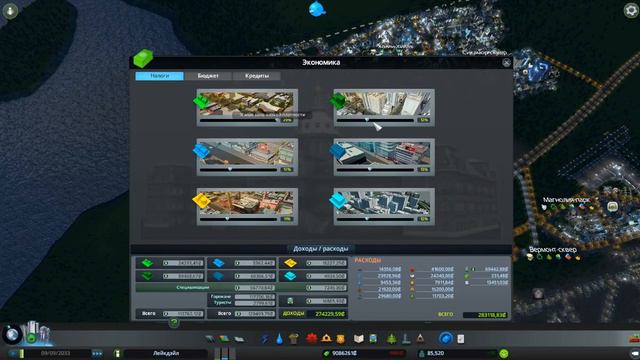Click the dark green high-density residential income icon
Viewport: 640px width, 360px height.
click(147, 276)
